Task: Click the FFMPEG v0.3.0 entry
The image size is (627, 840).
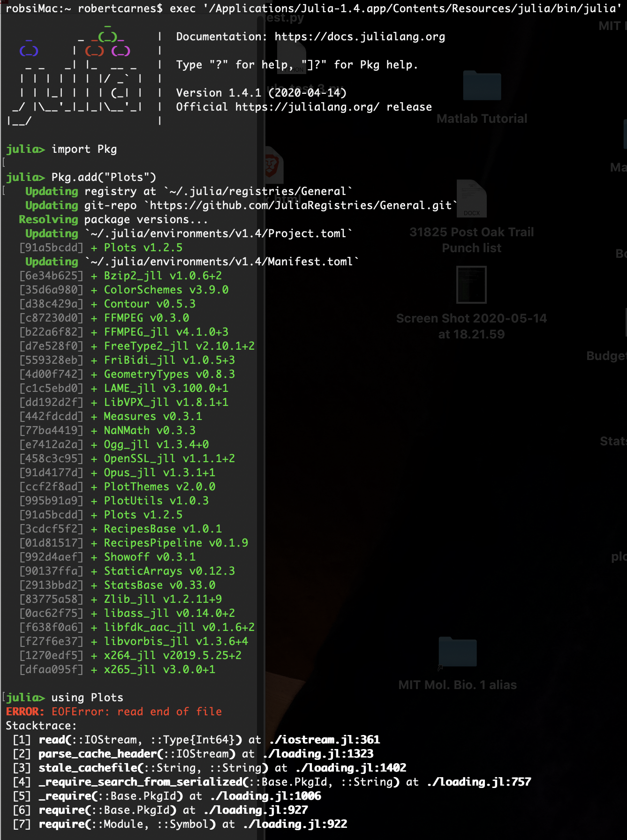Action: (x=146, y=318)
